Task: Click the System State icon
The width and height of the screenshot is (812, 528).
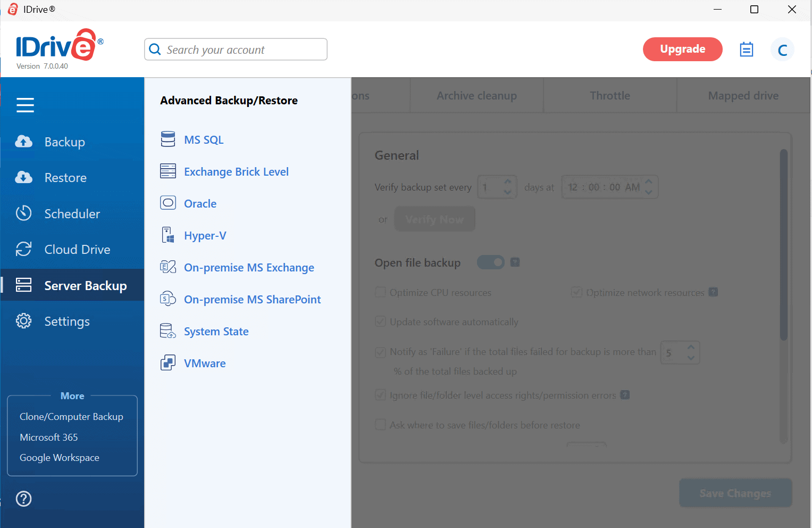Action: [168, 331]
